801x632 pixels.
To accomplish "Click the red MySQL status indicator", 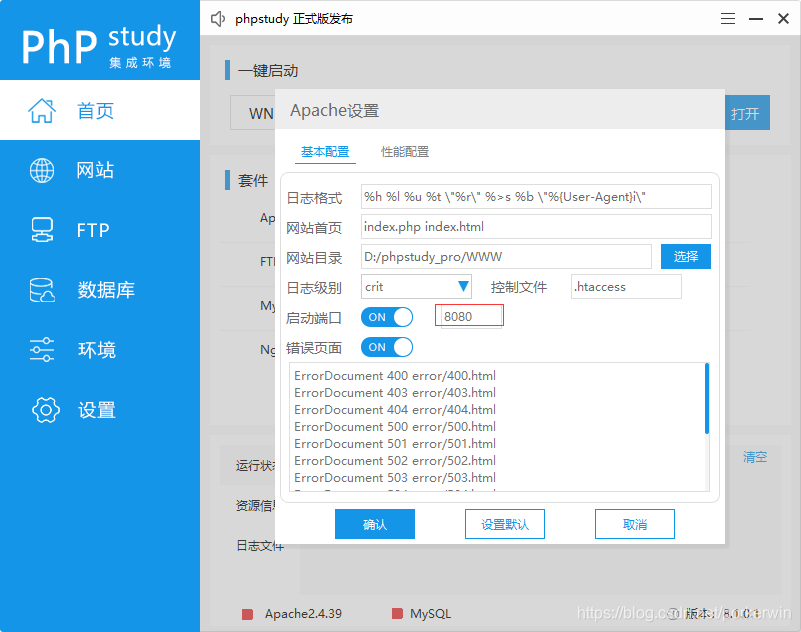I will pyautogui.click(x=397, y=613).
